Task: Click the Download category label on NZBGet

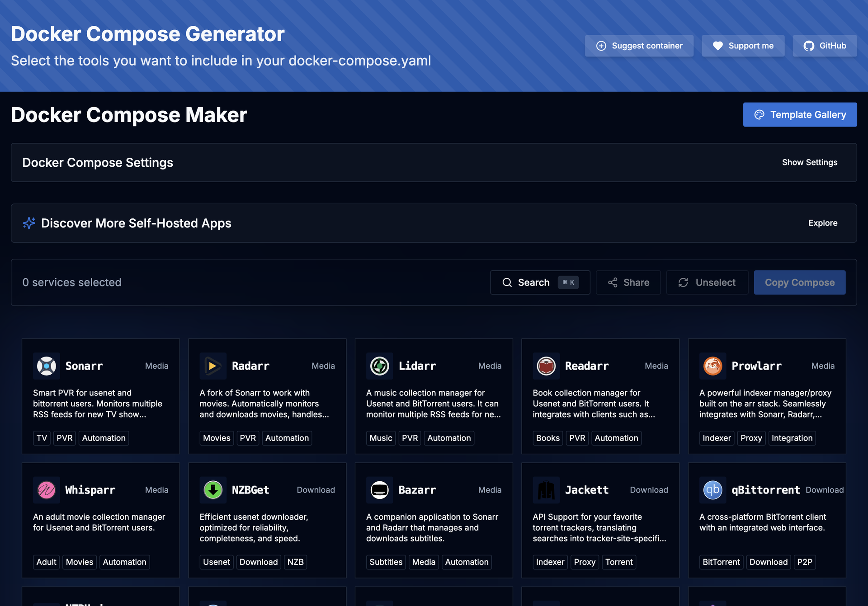Action: pos(316,490)
